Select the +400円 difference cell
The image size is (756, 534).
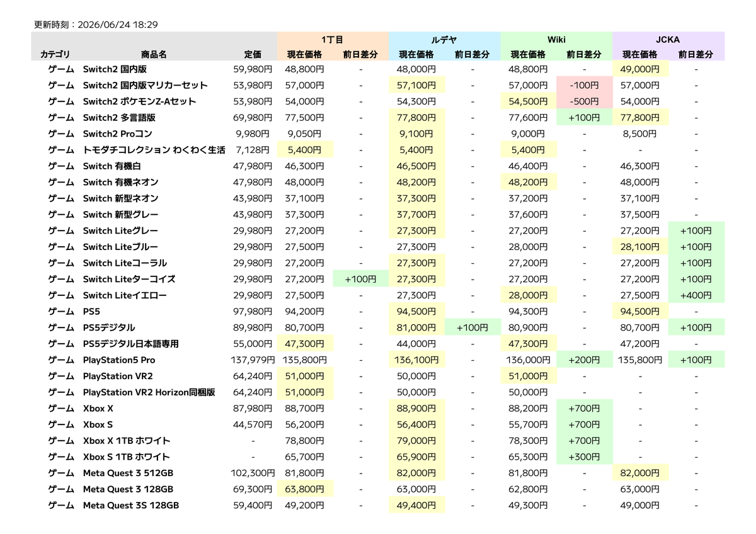point(696,295)
